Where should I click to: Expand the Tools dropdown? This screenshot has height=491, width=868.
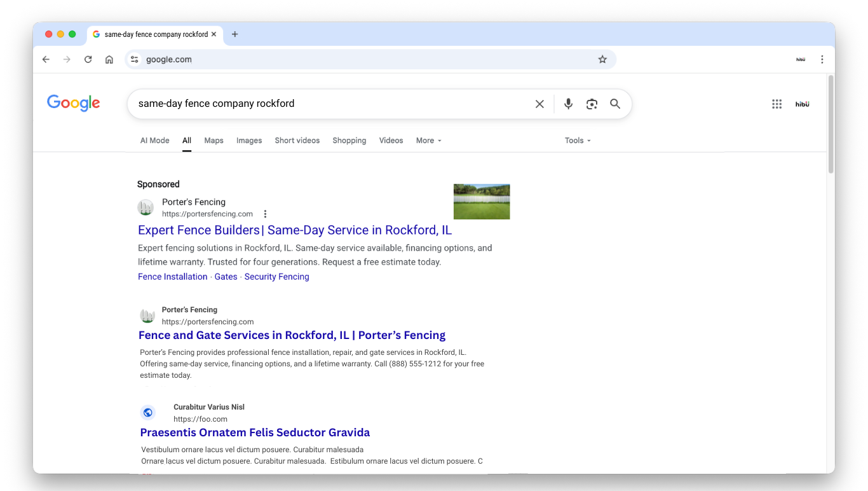point(578,141)
